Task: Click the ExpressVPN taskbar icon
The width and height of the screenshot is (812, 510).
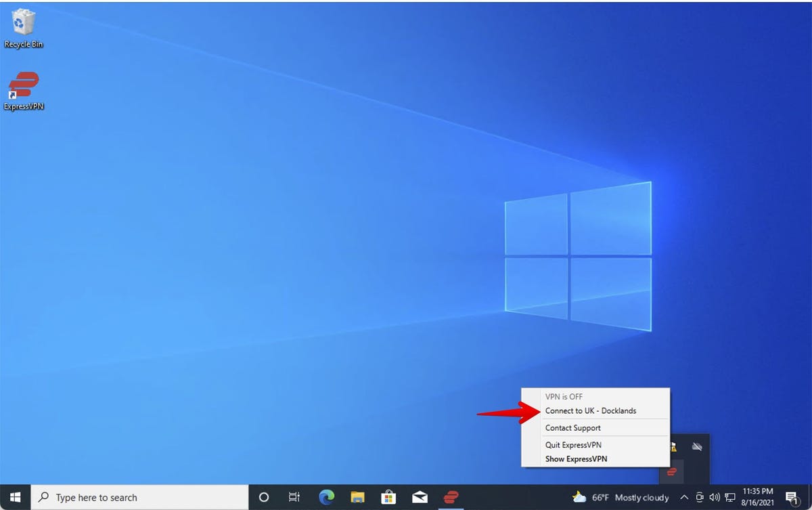Action: point(451,497)
